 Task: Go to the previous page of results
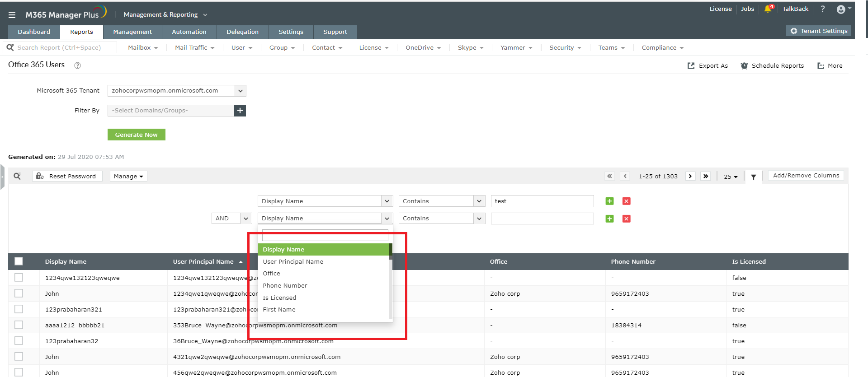coord(625,176)
